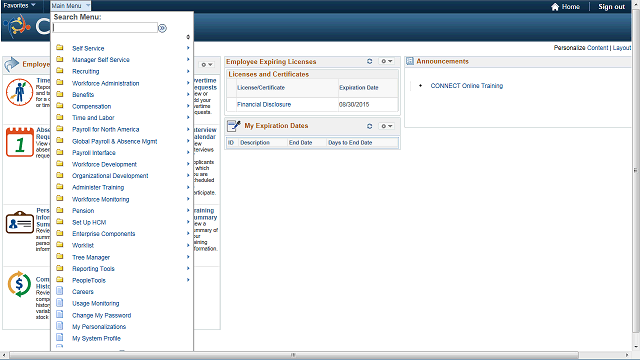
Task: Click the Sign out link
Action: click(611, 7)
